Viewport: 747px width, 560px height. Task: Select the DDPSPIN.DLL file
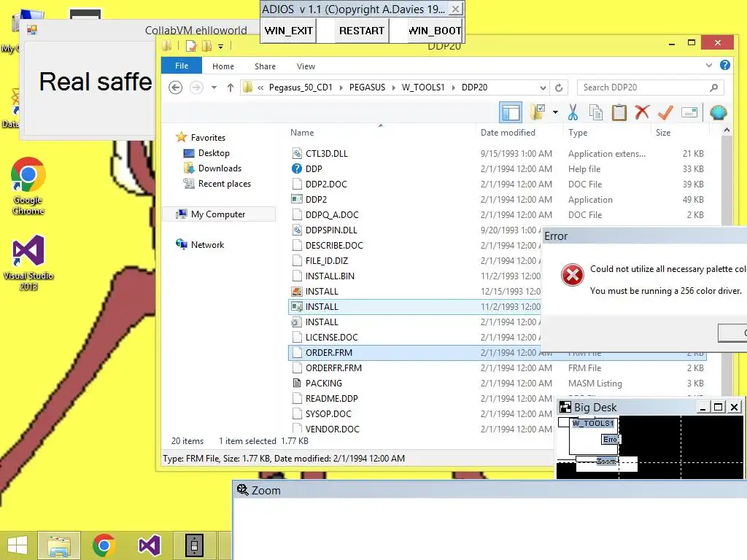(x=331, y=230)
